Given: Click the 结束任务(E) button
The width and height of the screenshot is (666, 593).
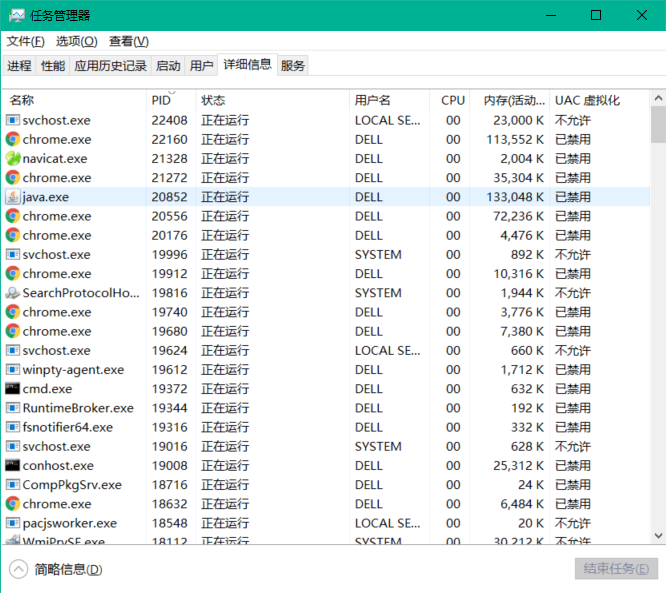Looking at the screenshot, I should pyautogui.click(x=616, y=569).
